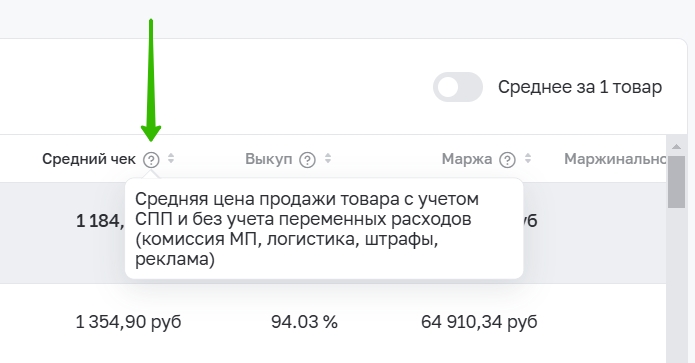Open question mark icon next to Маржа
The height and width of the screenshot is (363, 695).
point(508,160)
